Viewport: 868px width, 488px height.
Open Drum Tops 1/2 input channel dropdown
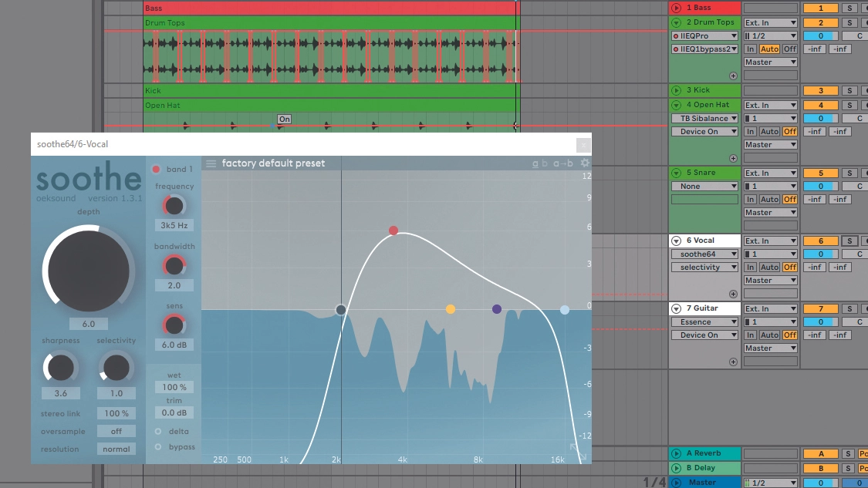click(771, 36)
